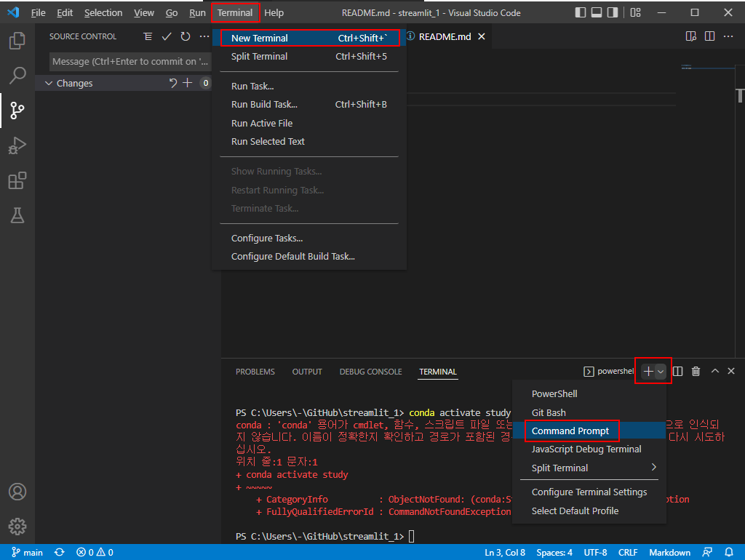Click the View as Tree icon in Source Control
745x560 pixels.
[148, 36]
